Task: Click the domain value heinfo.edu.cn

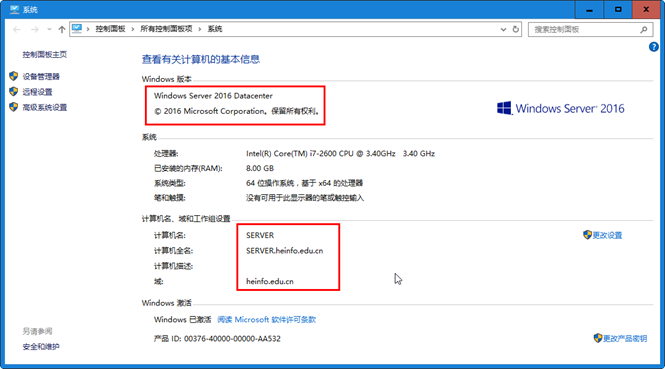Action: (270, 281)
